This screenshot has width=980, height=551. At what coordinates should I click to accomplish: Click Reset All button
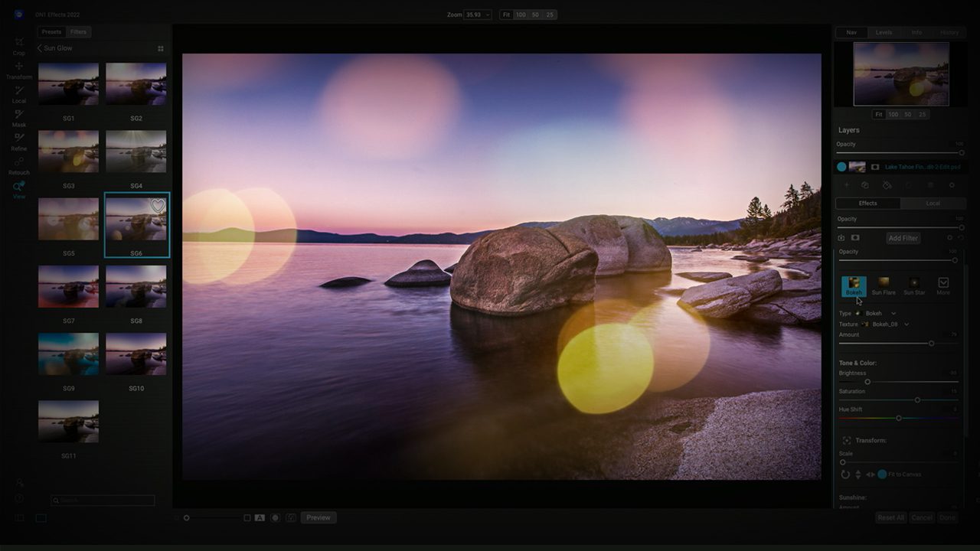click(x=890, y=518)
